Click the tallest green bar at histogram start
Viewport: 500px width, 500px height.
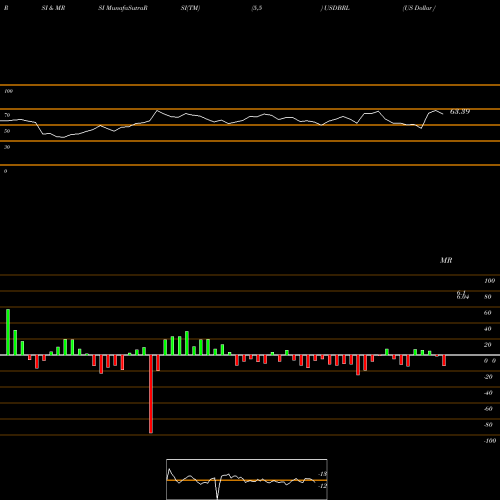click(8, 332)
